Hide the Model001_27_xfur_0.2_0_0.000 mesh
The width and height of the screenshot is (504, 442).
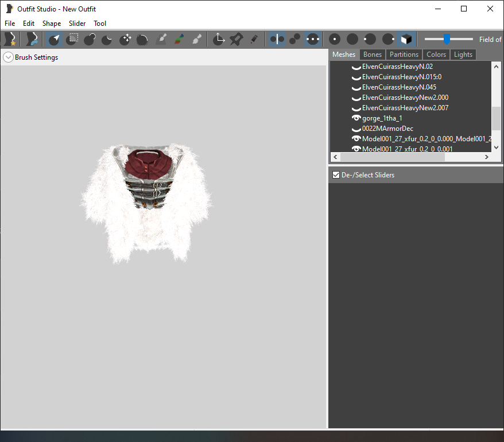[356, 138]
